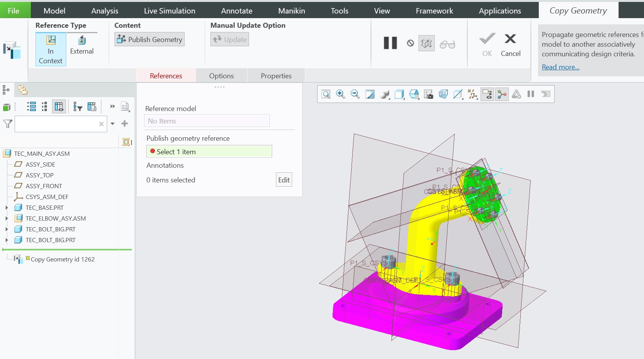Image resolution: width=644 pixels, height=359 pixels.
Task: Open the search filter dropdown arrow
Action: (x=113, y=124)
